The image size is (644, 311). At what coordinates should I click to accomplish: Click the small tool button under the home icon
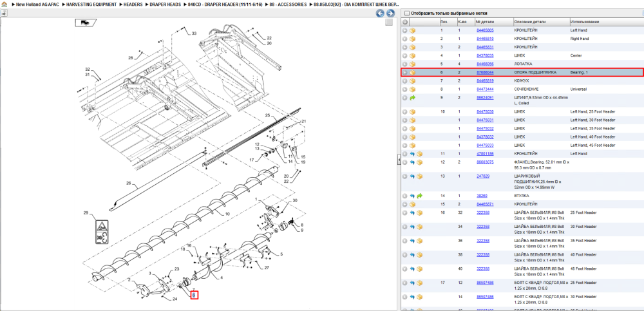(4, 13)
